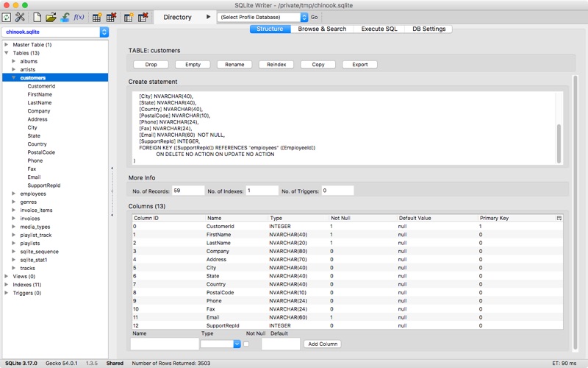Click the open database folder icon

pyautogui.click(x=51, y=17)
